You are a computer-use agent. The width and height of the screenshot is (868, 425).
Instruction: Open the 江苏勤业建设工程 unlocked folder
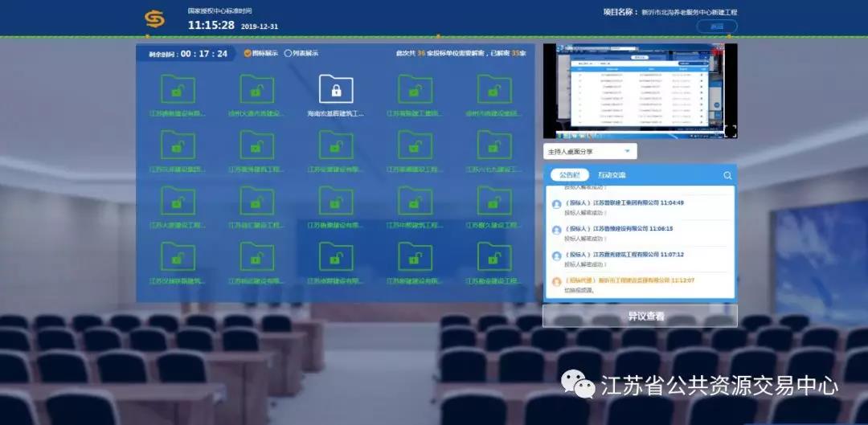[494, 256]
